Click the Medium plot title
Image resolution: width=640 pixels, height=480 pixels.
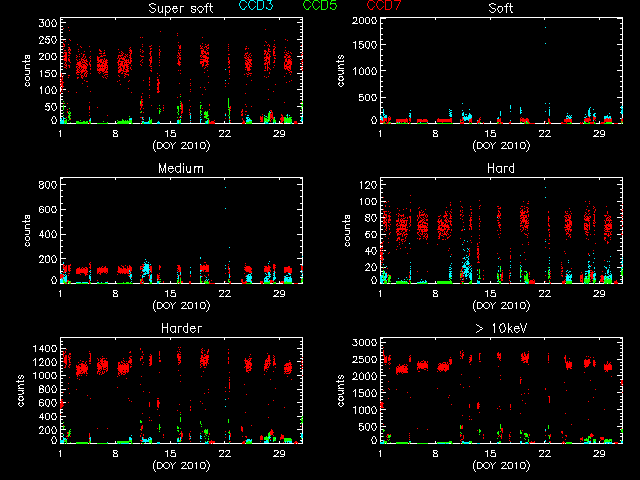click(181, 168)
